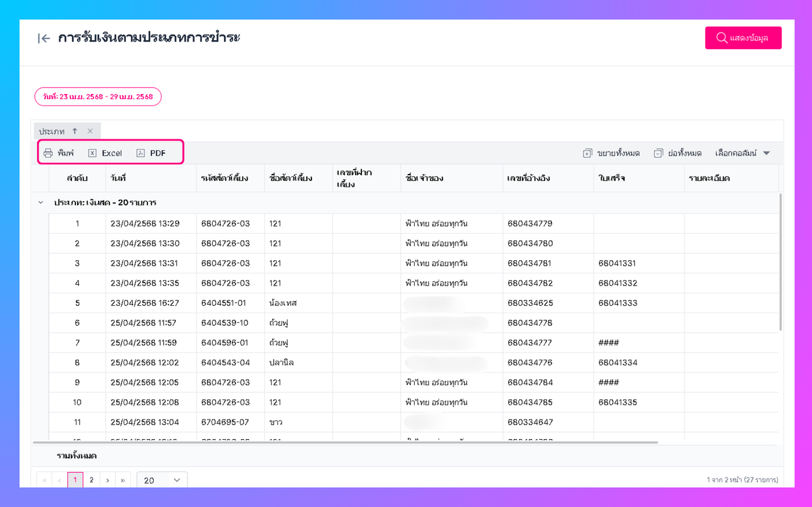This screenshot has height=507, width=812.
Task: Select page 1 in the pagination
Action: click(75, 480)
